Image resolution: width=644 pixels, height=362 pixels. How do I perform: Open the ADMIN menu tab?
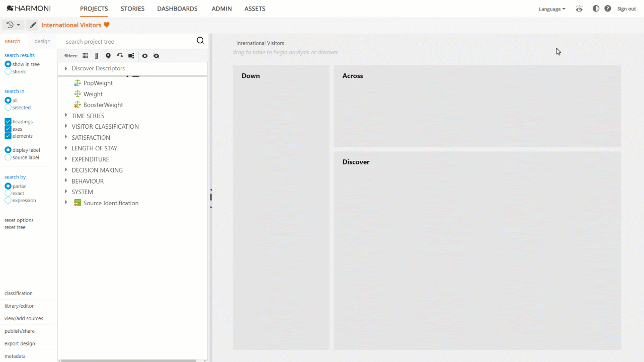[x=221, y=9]
